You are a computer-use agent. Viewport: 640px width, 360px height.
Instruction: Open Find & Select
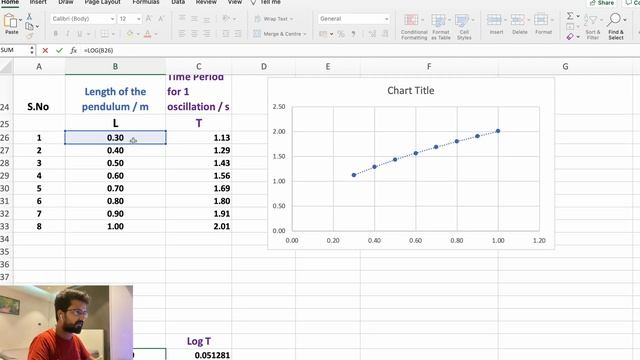coord(616,27)
